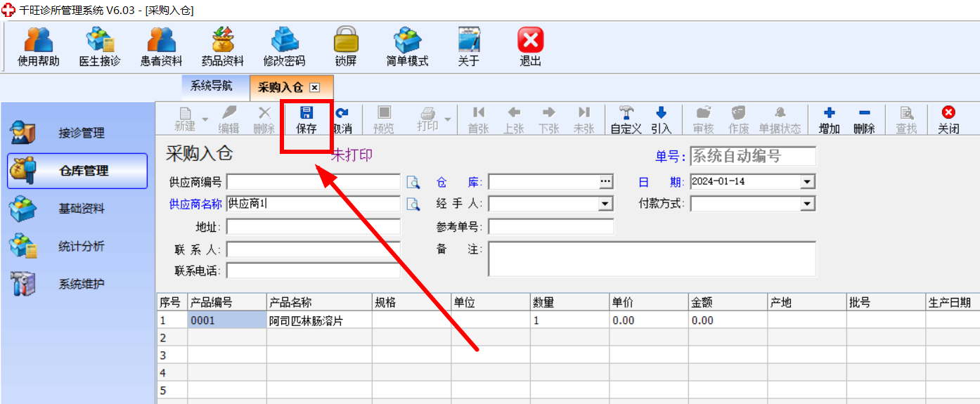Add a row with 增加
Viewport: 980px width, 404px height.
(x=830, y=119)
